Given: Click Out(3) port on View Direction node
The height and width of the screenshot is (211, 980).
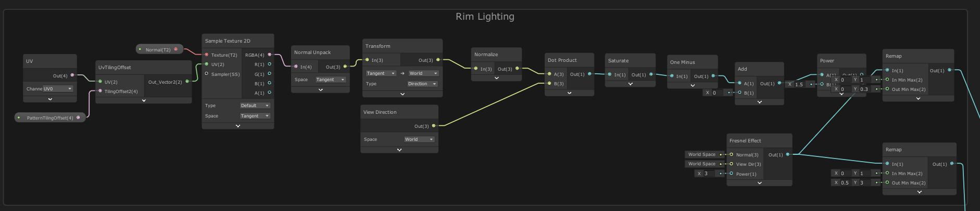Looking at the screenshot, I should (x=434, y=126).
